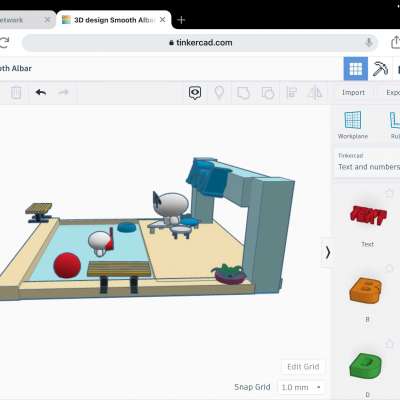Image resolution: width=400 pixels, height=400 pixels.
Task: Click the Edit Grid button
Action: (x=303, y=367)
